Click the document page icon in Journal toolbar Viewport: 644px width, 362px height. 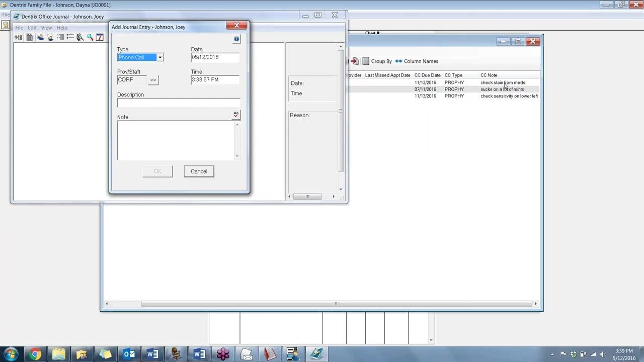(x=30, y=37)
